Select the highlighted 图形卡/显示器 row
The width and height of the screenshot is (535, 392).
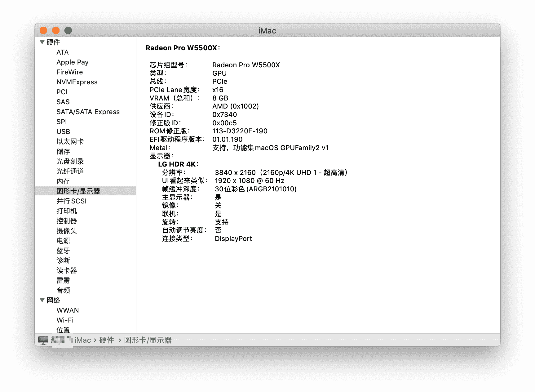point(85,191)
